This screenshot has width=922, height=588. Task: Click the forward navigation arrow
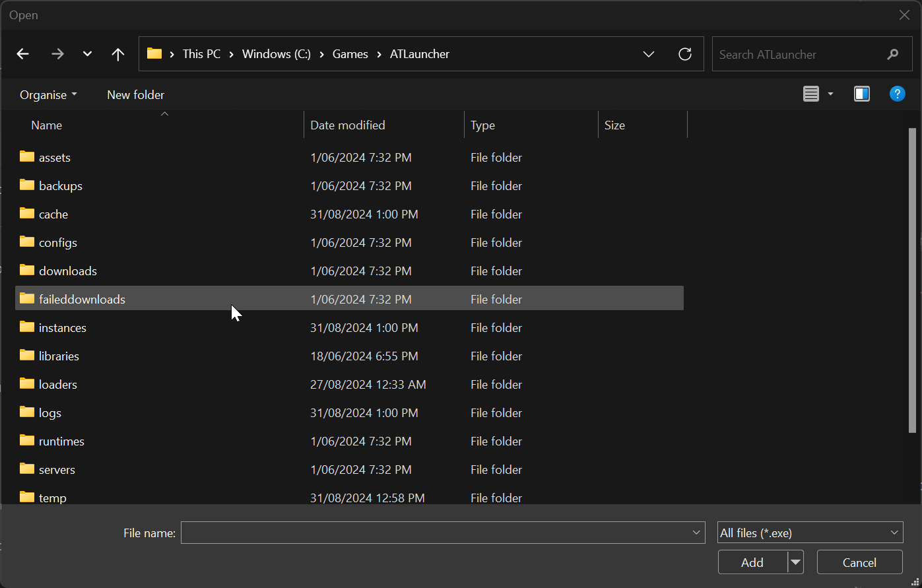coord(57,54)
